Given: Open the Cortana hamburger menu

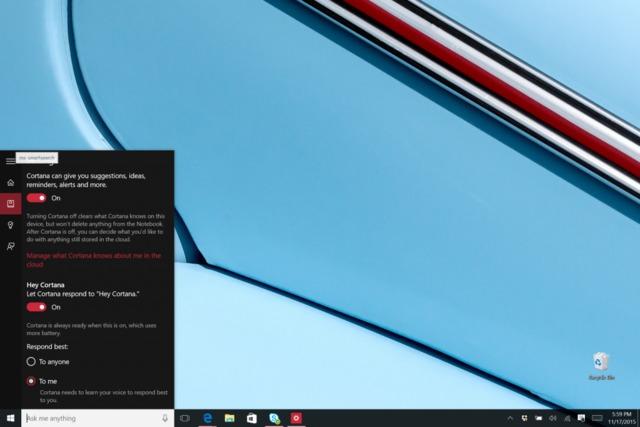Looking at the screenshot, I should pos(10,161).
